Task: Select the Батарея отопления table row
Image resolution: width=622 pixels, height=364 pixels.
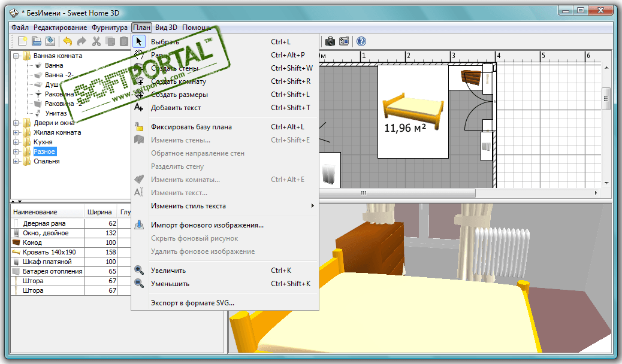Action: [71, 271]
